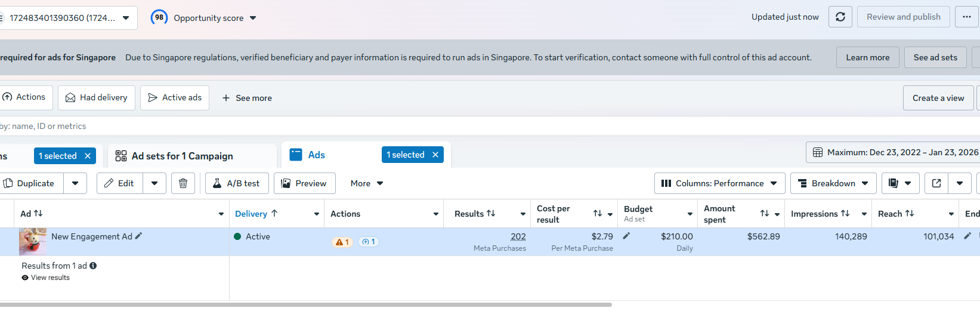Click the pencil icon beside New Engagement Ad
Viewport: 980px width, 314px height.
pos(138,236)
